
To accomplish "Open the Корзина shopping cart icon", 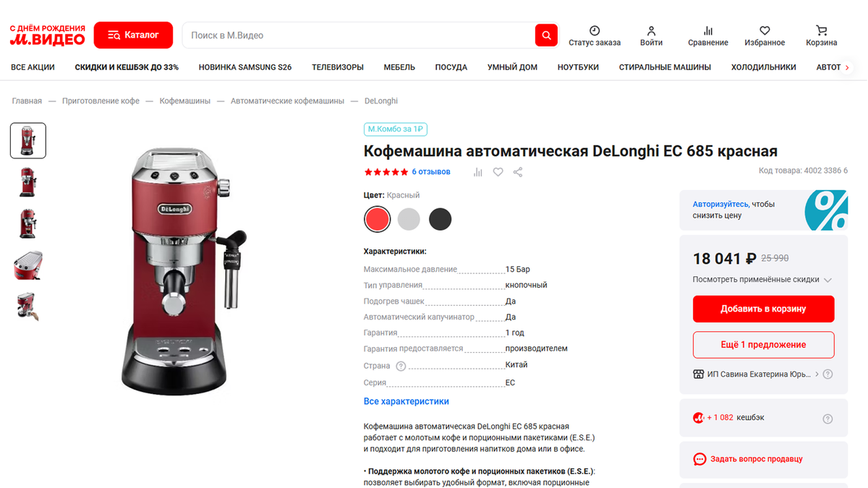I will [822, 30].
